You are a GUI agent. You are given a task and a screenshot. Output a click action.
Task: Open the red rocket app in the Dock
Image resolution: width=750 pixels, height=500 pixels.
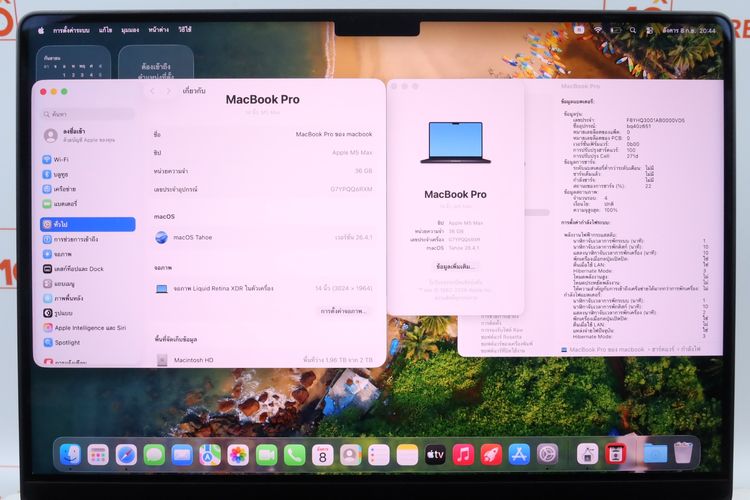pyautogui.click(x=491, y=455)
